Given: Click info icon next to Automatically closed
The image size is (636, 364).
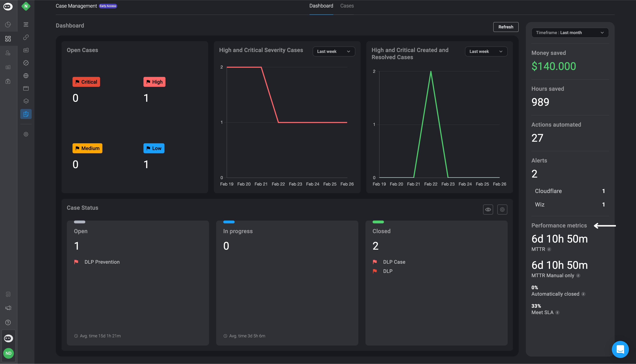Looking at the screenshot, I should point(583,294).
